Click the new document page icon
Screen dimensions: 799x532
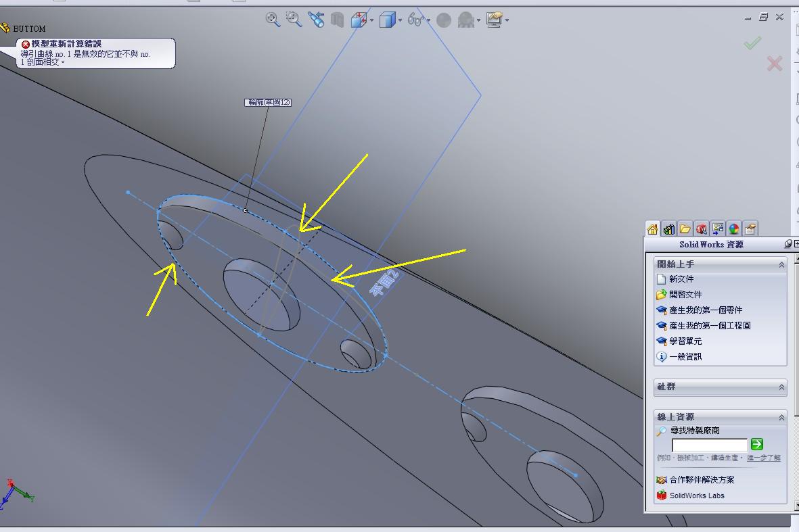point(662,279)
